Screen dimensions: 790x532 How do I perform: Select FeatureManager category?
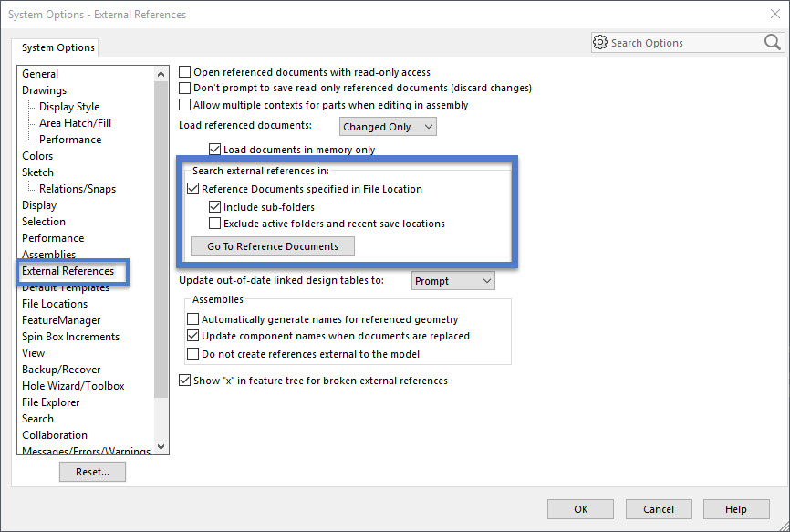(x=61, y=320)
